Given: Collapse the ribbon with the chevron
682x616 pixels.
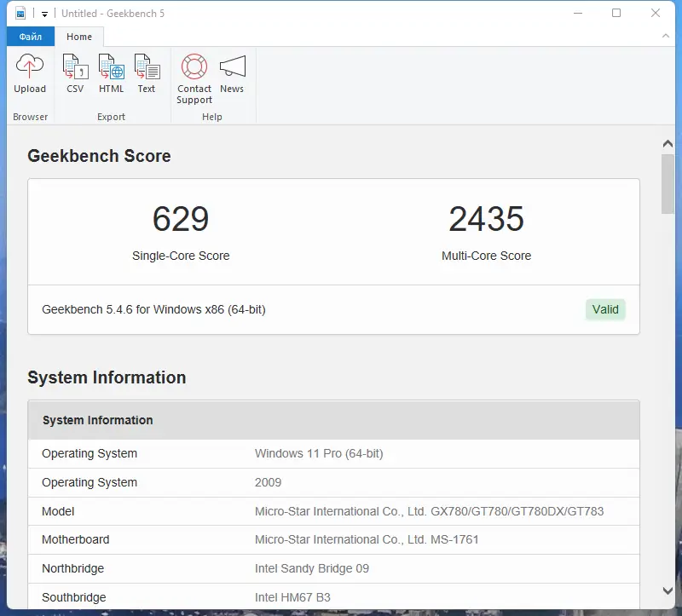Looking at the screenshot, I should pyautogui.click(x=666, y=36).
